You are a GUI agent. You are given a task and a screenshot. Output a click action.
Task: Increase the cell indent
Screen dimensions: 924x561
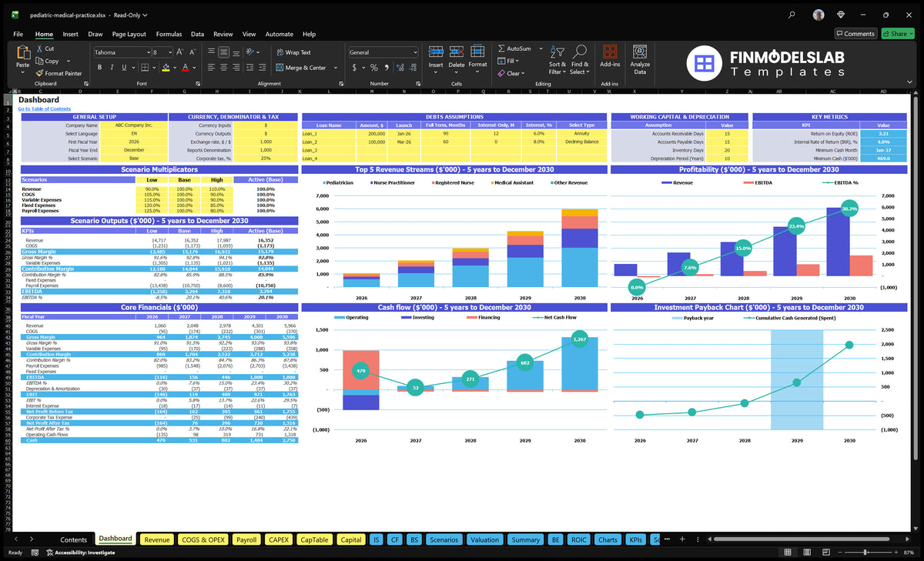pyautogui.click(x=263, y=67)
